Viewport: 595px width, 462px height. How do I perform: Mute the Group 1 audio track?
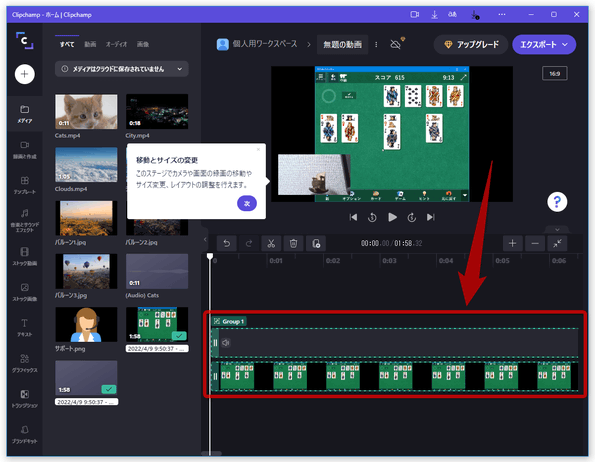tap(226, 343)
